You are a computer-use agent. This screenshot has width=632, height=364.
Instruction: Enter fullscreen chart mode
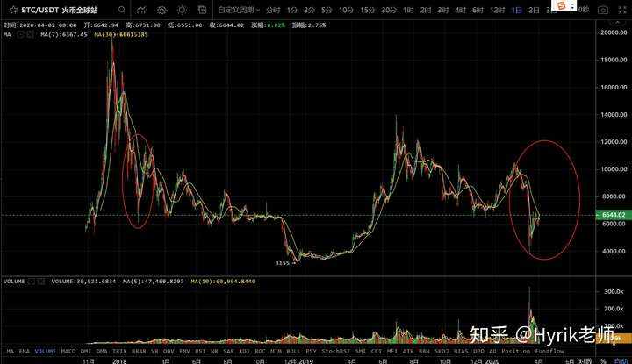[x=622, y=10]
